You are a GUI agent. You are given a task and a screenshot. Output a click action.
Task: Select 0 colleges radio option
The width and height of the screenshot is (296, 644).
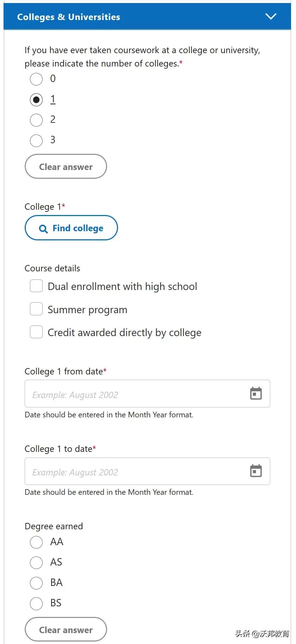(36, 79)
